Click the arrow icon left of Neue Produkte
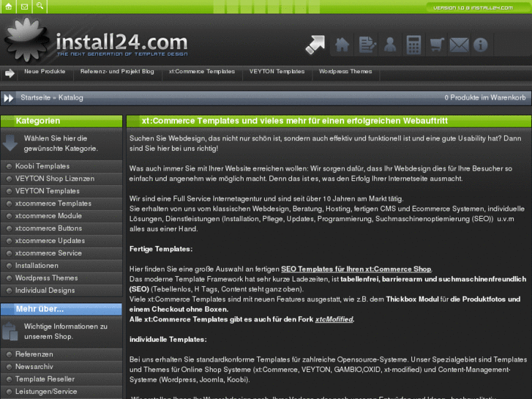This screenshot has height=399, width=532. 10,73
